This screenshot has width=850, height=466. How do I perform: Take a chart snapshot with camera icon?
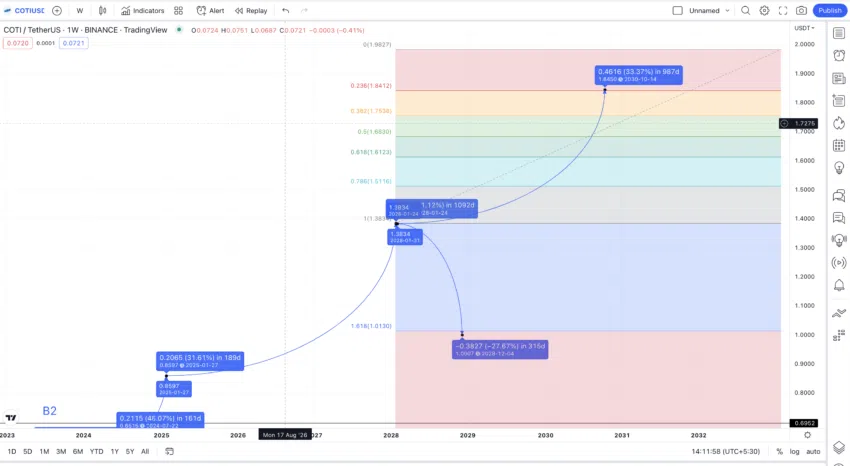pos(801,10)
